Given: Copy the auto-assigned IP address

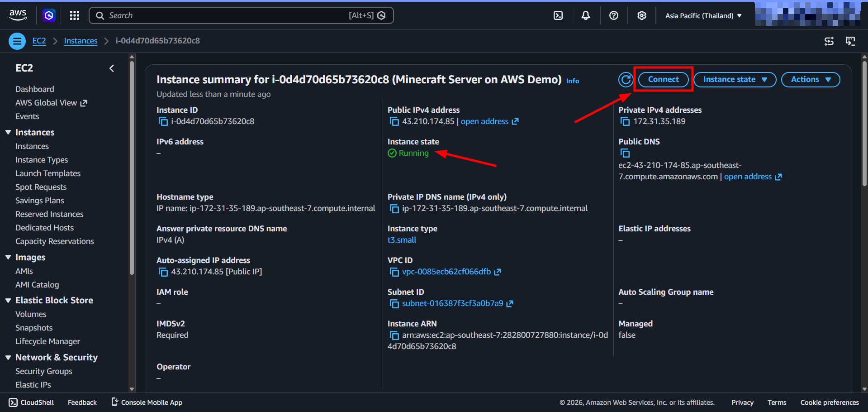Looking at the screenshot, I should pos(163,272).
